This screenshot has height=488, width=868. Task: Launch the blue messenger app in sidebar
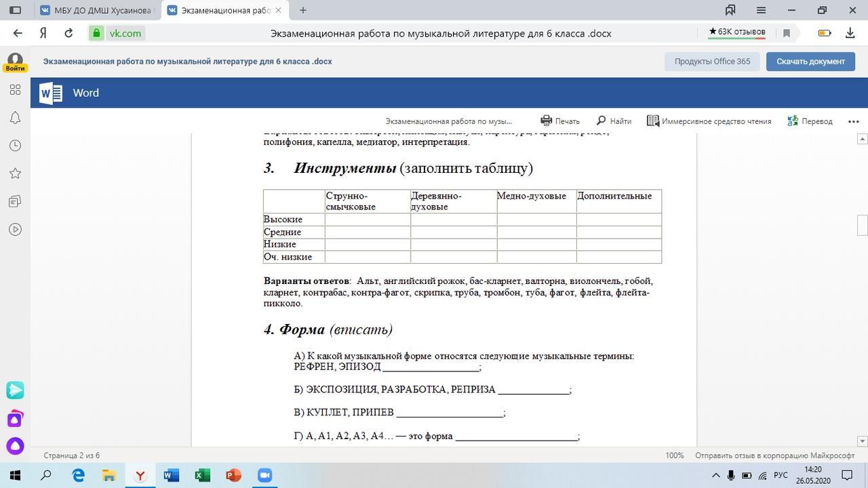tap(15, 390)
